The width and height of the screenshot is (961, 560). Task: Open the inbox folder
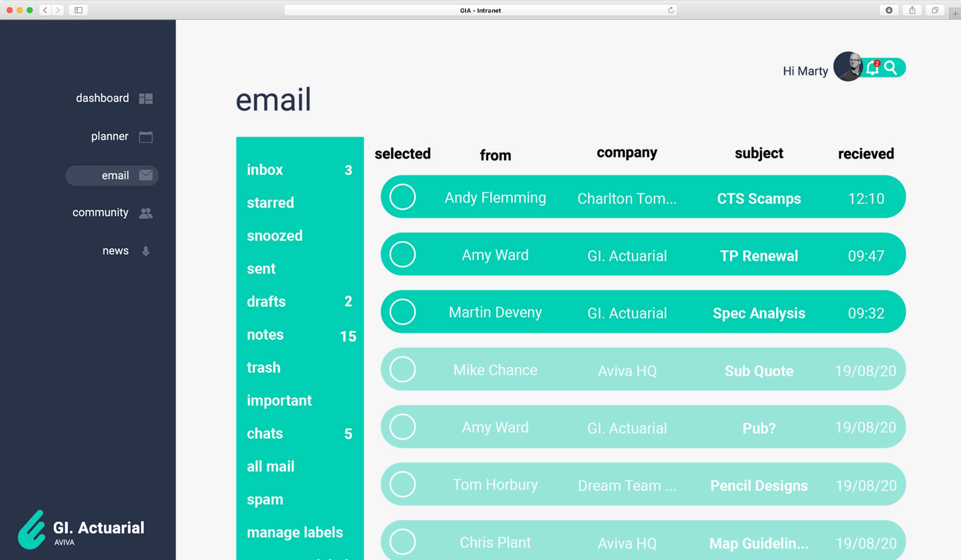(265, 170)
